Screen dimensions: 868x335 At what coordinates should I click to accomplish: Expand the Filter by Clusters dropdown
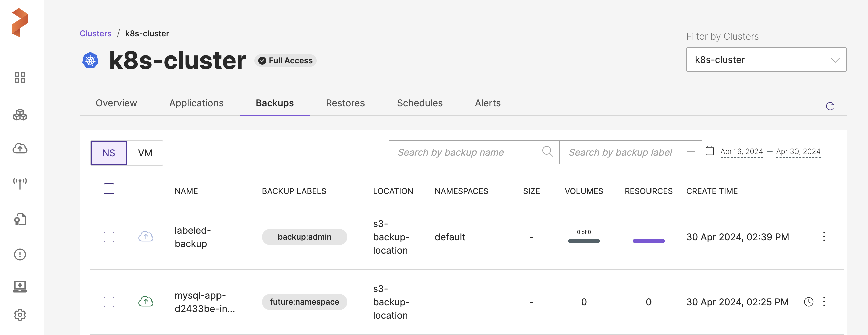[766, 60]
